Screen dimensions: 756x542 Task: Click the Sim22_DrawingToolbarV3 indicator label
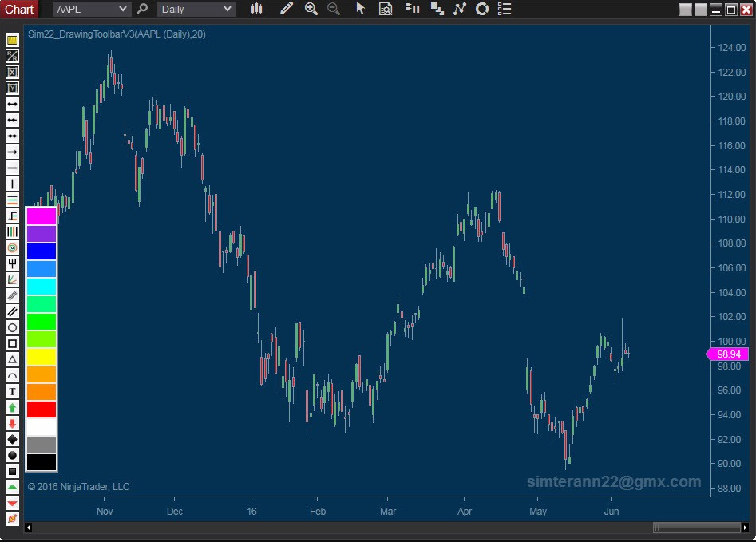[x=117, y=34]
